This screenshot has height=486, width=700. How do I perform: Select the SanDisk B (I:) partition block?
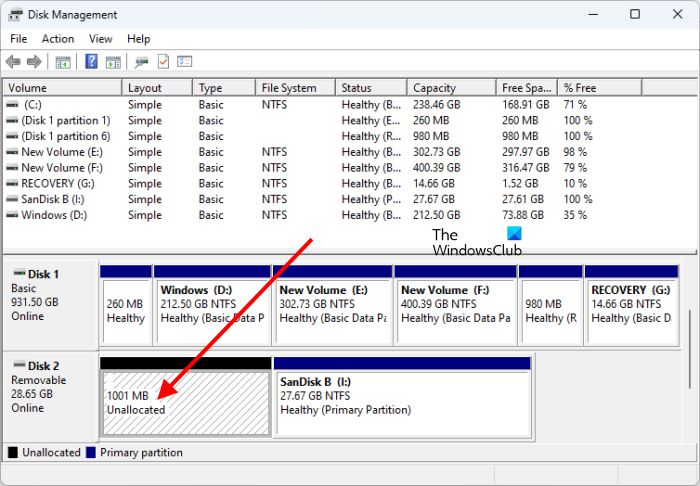pyautogui.click(x=402, y=397)
